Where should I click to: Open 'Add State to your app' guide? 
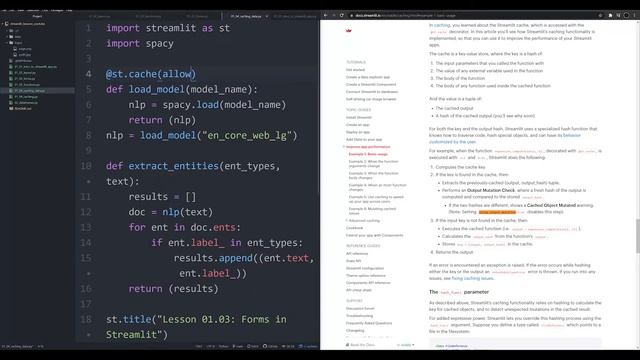click(x=364, y=140)
